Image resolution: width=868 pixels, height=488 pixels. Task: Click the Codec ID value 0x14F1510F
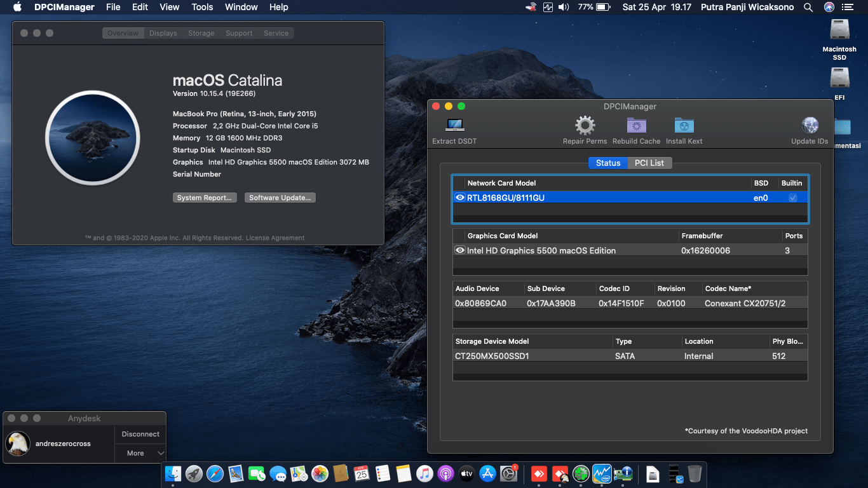click(621, 303)
